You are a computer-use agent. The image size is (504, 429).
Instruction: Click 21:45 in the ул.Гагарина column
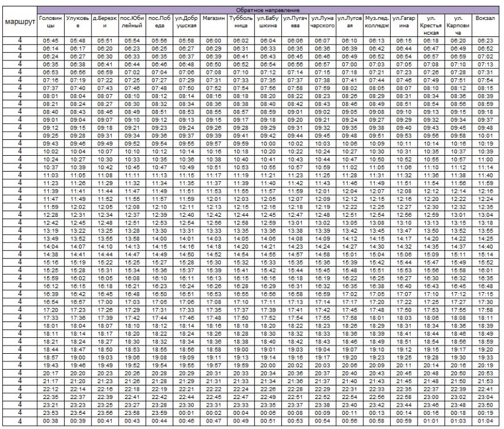pos(404,381)
